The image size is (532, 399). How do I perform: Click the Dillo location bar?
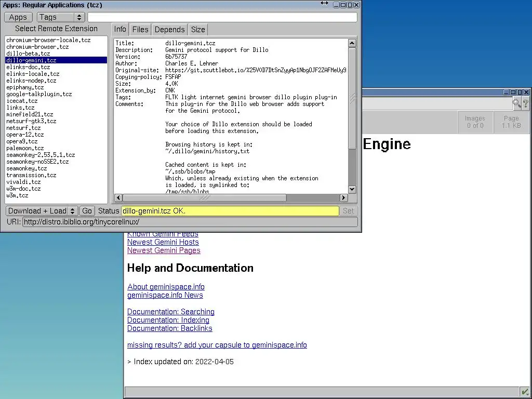pos(436,103)
